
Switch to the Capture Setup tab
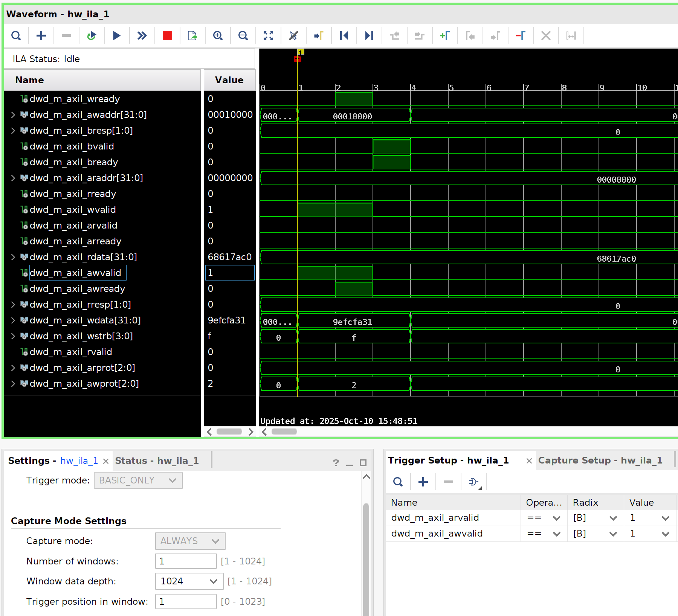pos(600,460)
